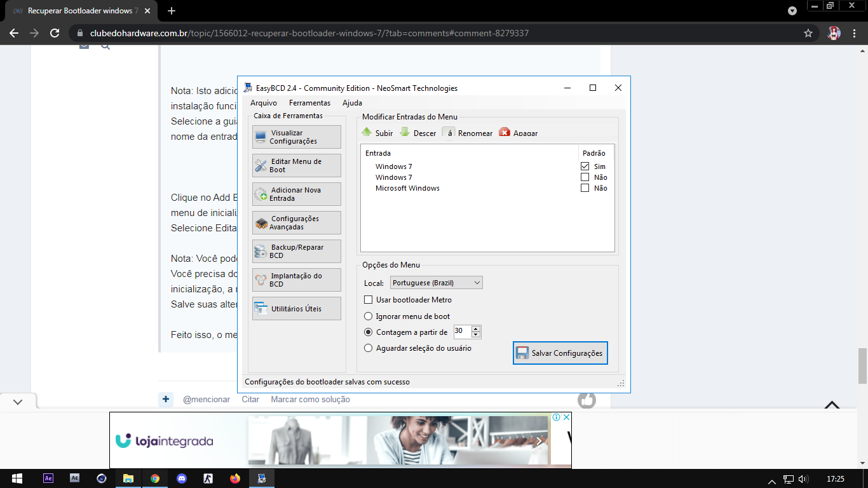Open Adicionar Nova Entrada tool
This screenshot has width=868, height=488.
tap(296, 194)
